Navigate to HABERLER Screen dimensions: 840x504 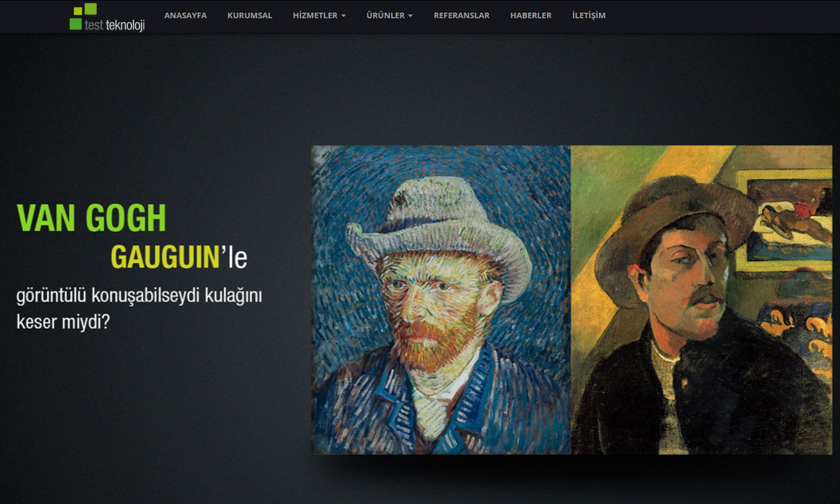[531, 16]
